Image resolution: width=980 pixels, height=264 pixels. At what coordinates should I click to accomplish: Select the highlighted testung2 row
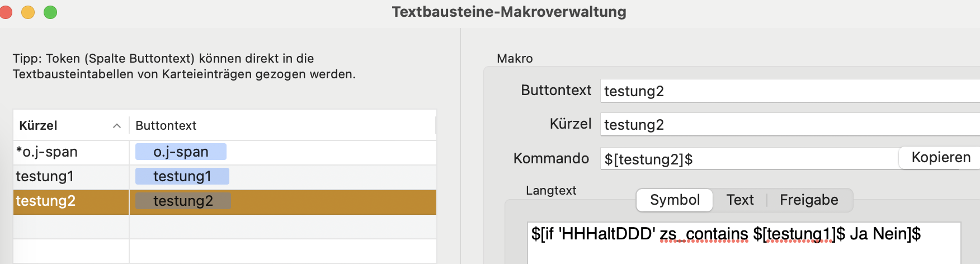pyautogui.click(x=225, y=201)
